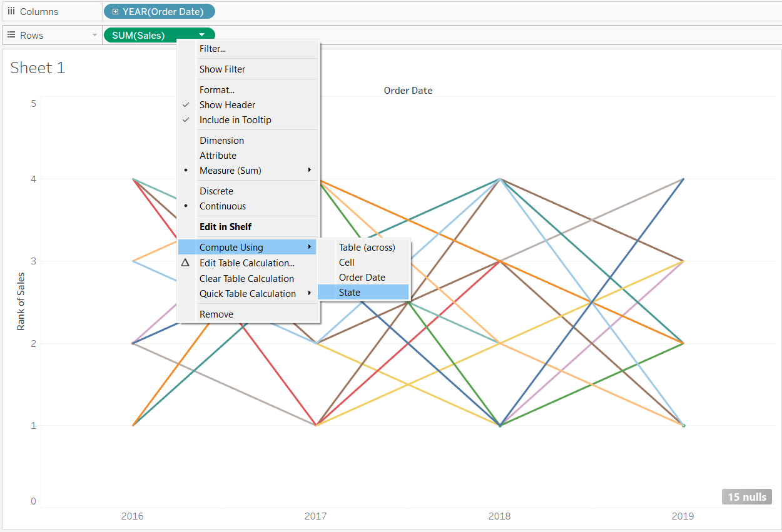The width and height of the screenshot is (782, 532).
Task: Click the green mark at 2019 rank 1
Action: 683,426
